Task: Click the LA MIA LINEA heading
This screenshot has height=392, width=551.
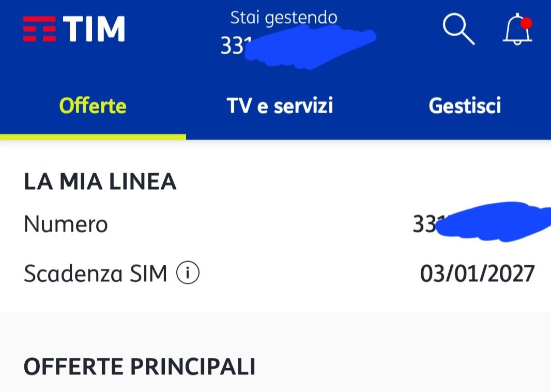Action: pos(100,182)
